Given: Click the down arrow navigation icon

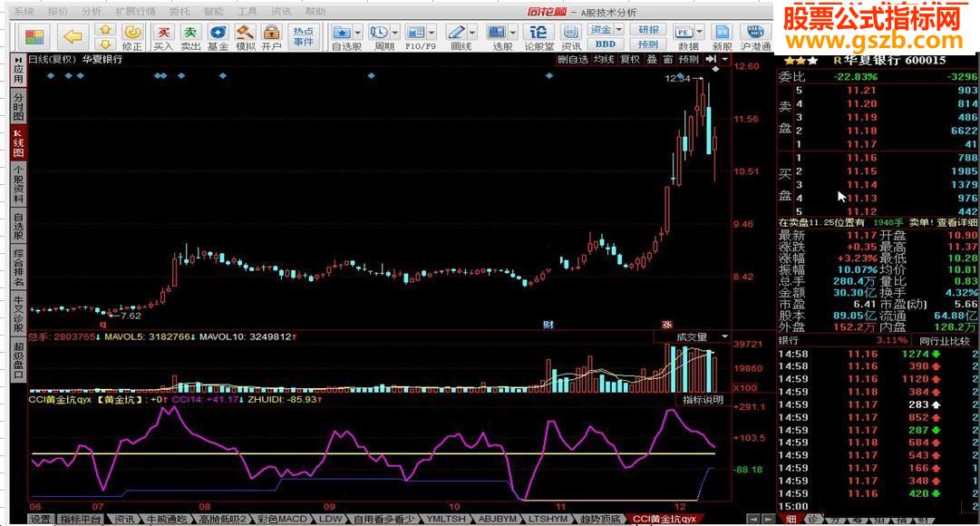Looking at the screenshot, I should pos(105,44).
